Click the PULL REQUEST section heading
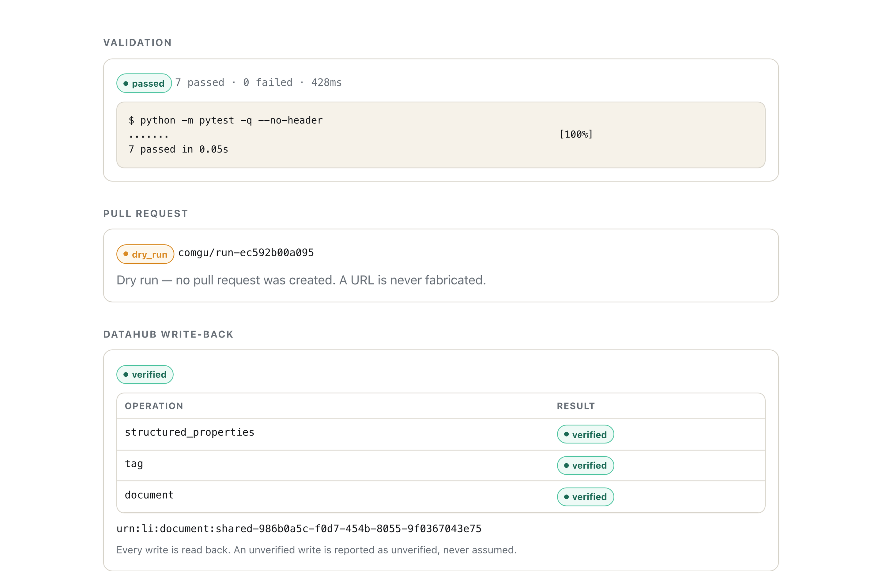This screenshot has height=588, width=882. pyautogui.click(x=145, y=214)
